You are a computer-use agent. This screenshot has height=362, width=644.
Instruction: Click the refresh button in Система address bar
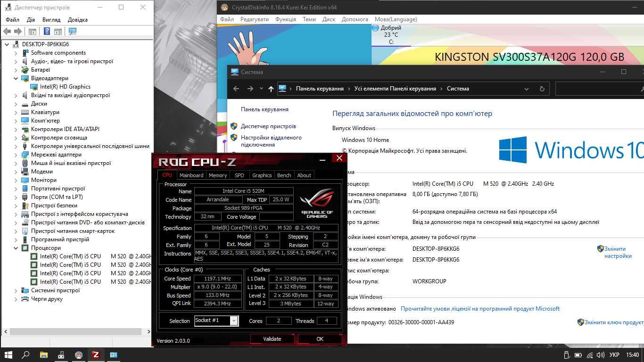pyautogui.click(x=542, y=89)
